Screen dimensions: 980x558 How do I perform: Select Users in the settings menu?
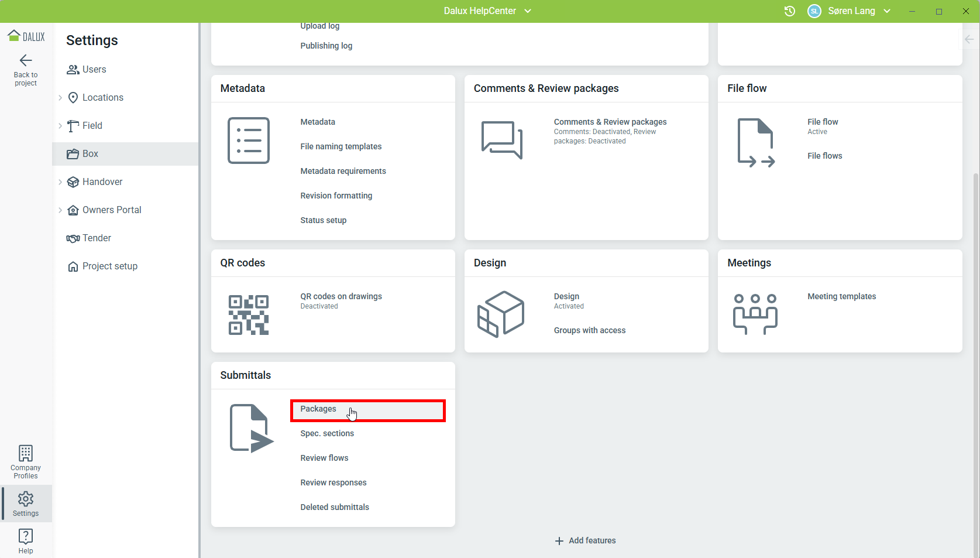(x=94, y=70)
